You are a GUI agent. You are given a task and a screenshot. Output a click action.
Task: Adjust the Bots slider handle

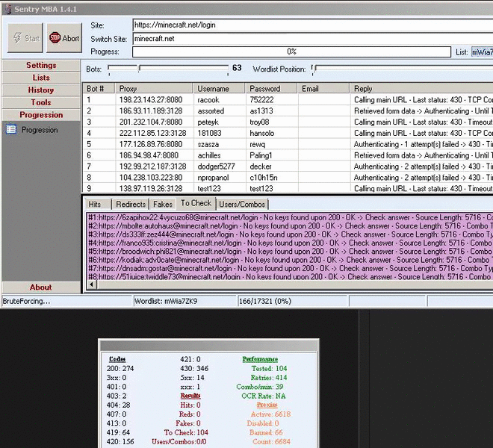tap(139, 68)
